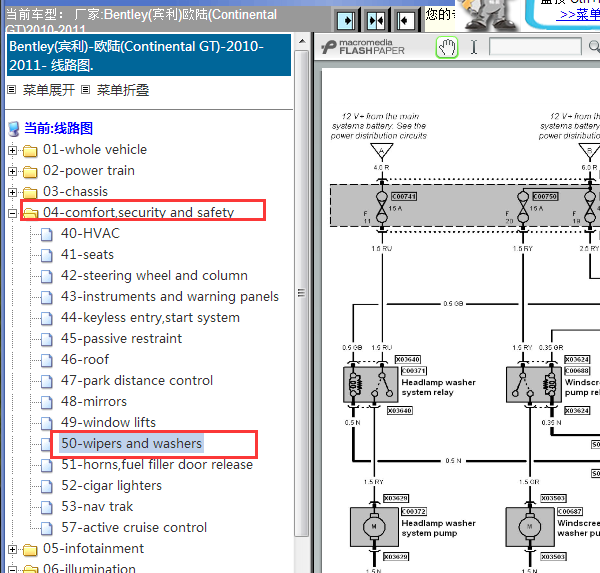
Task: Click the 53-nav trak document page icon
Action: point(47,508)
